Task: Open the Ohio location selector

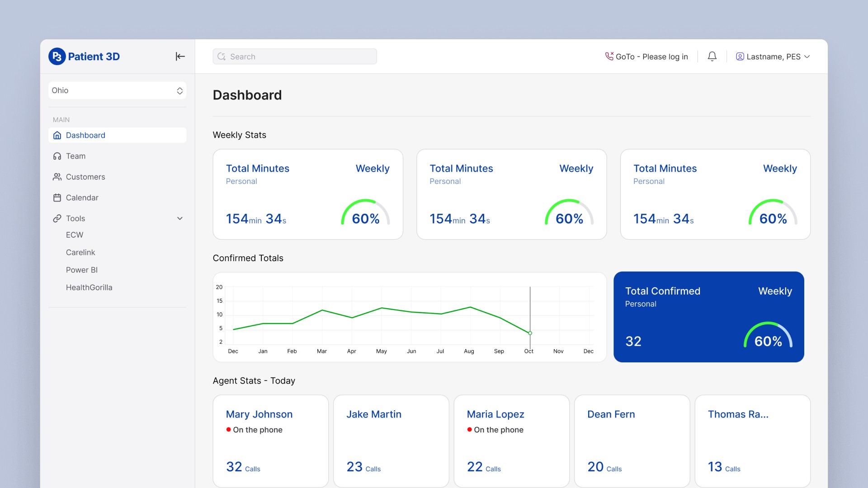Action: (118, 90)
